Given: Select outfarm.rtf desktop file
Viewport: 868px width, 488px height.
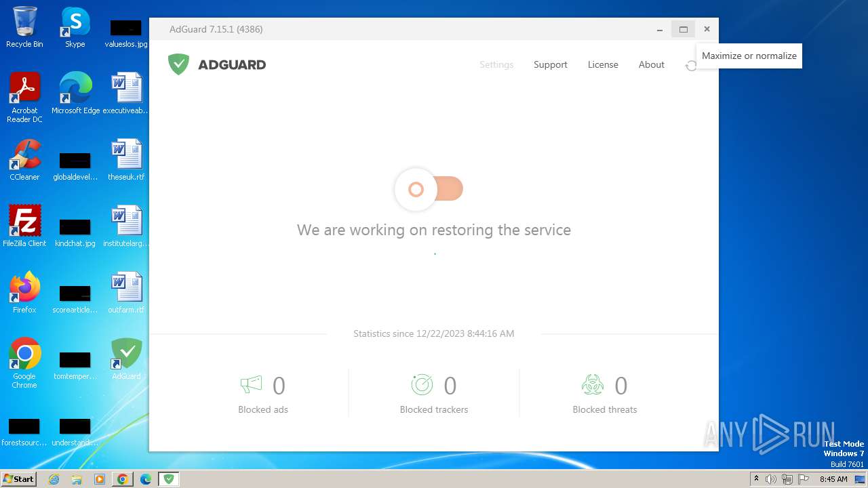Looking at the screenshot, I should [126, 293].
